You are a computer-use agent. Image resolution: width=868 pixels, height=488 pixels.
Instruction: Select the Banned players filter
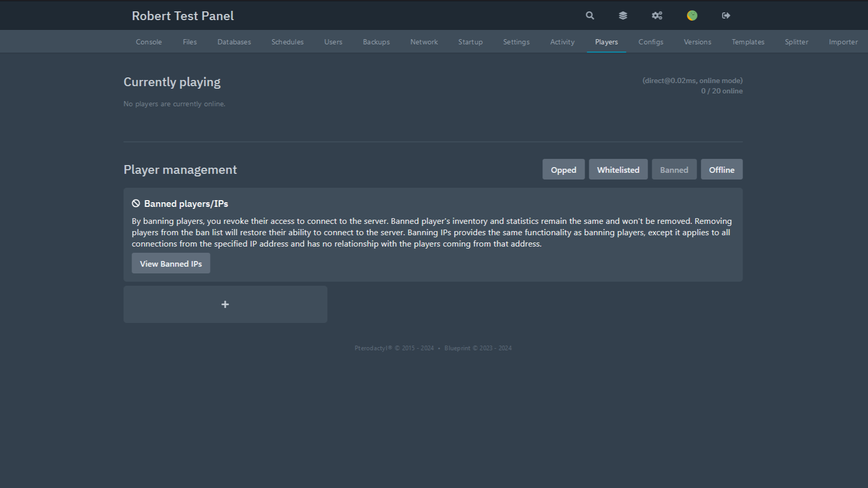(674, 170)
